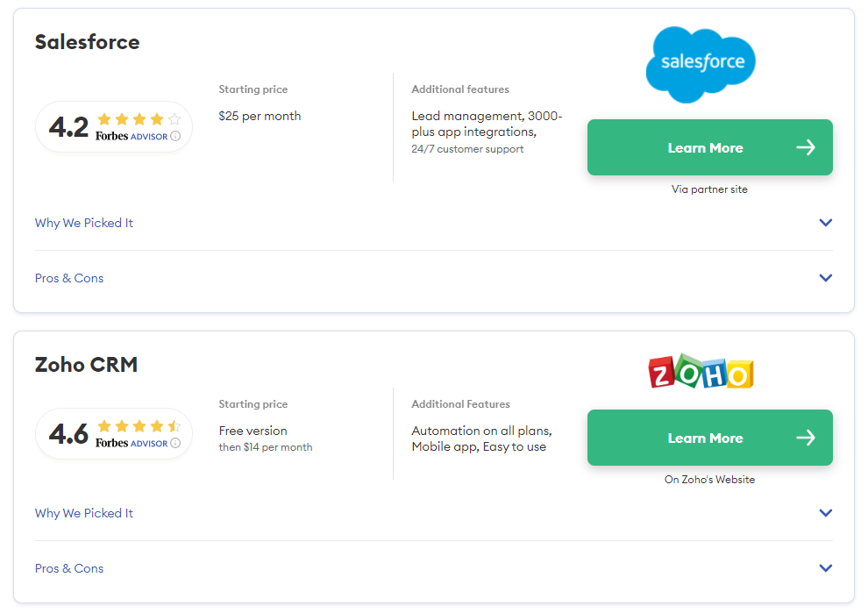Image resolution: width=868 pixels, height=613 pixels.
Task: Open the Pros & Cons link for Zoho CRM
Action: [69, 567]
